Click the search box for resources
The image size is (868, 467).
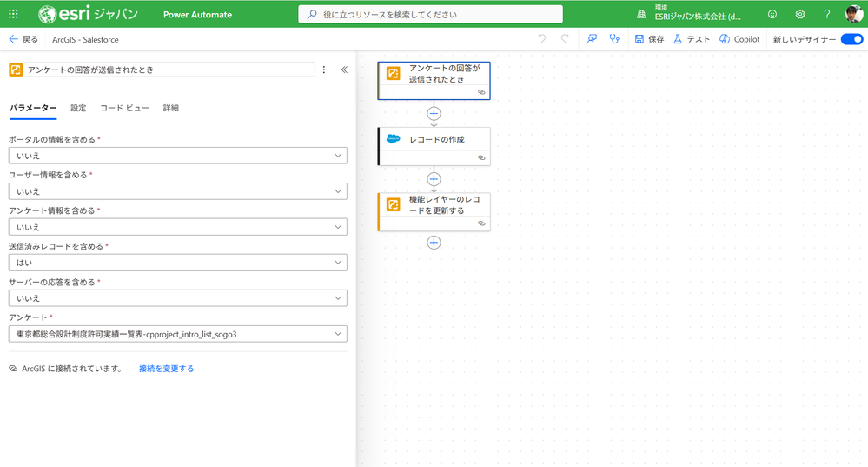tap(431, 15)
